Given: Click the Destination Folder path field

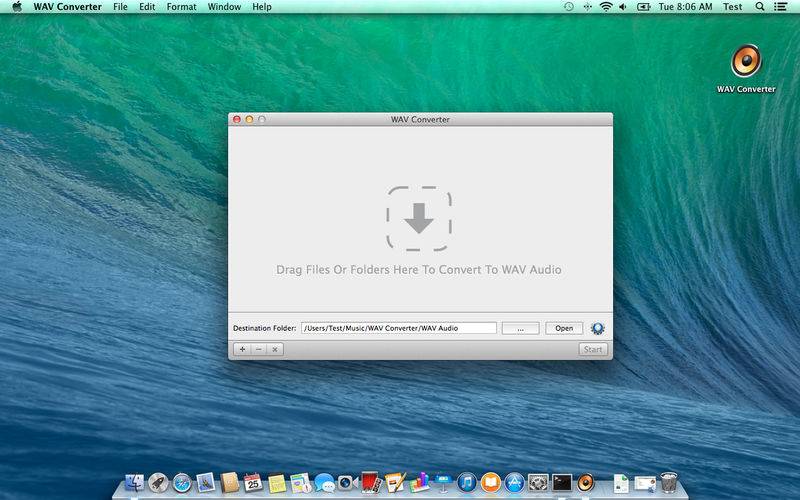Looking at the screenshot, I should point(398,328).
